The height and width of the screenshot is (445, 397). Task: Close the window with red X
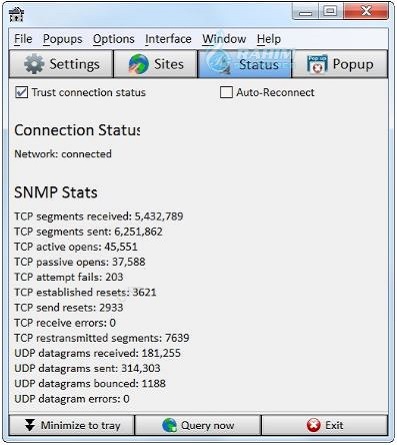click(366, 12)
